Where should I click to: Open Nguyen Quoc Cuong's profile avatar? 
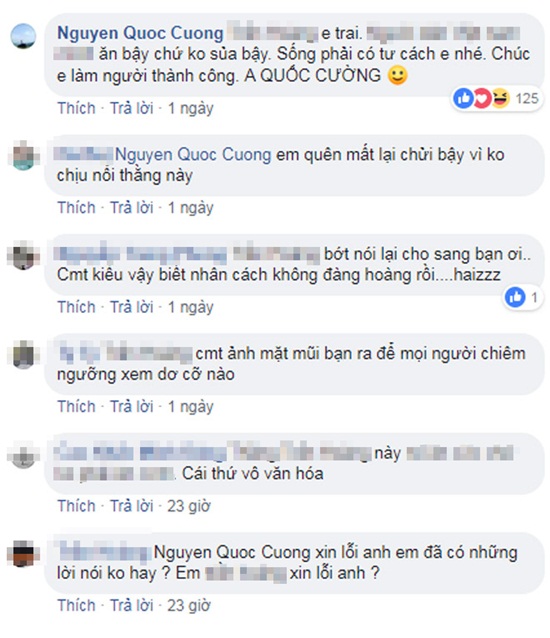click(x=23, y=36)
